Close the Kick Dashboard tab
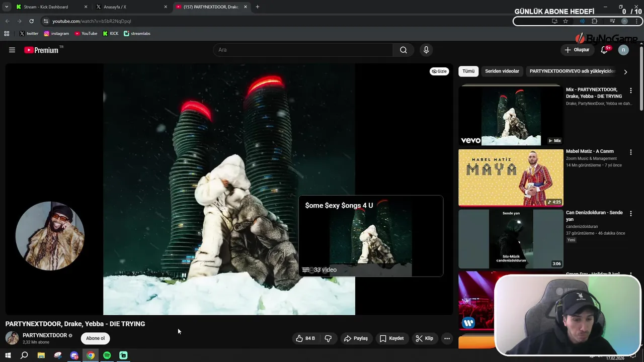This screenshot has height=362, width=644. coord(86,7)
